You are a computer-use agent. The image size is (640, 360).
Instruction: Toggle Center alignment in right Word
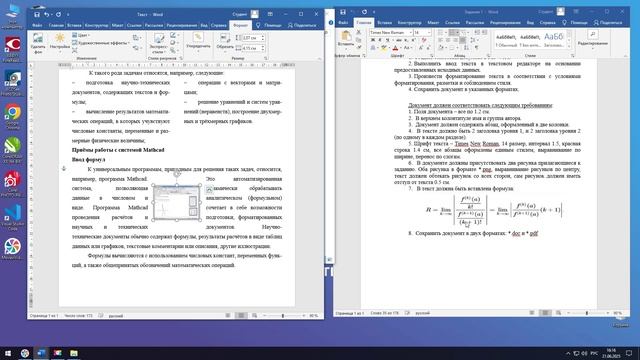point(448,40)
